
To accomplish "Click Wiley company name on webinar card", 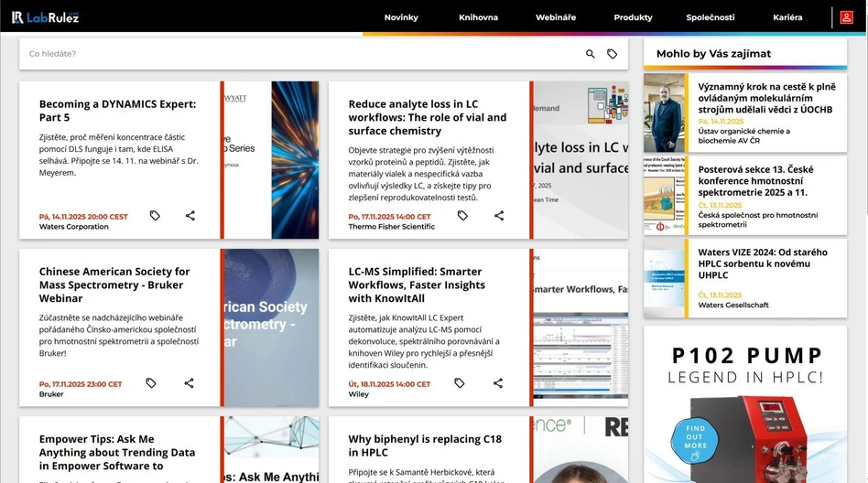I will click(x=358, y=394).
